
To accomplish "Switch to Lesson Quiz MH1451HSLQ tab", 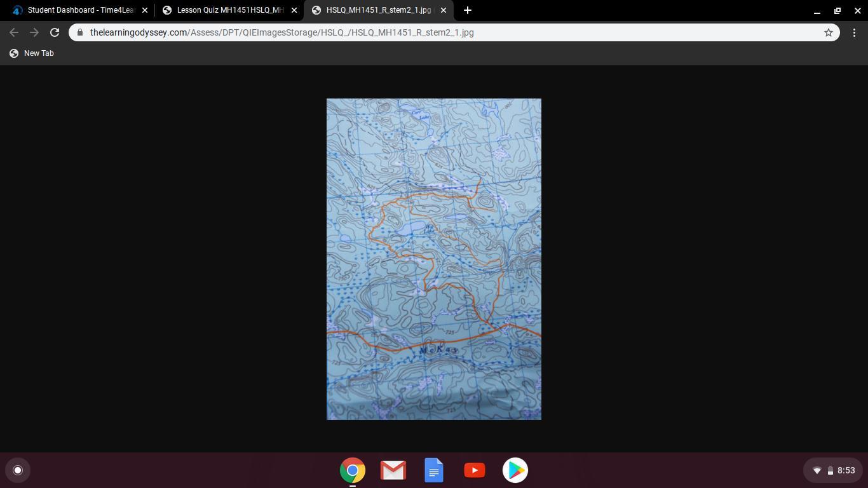I will (229, 10).
